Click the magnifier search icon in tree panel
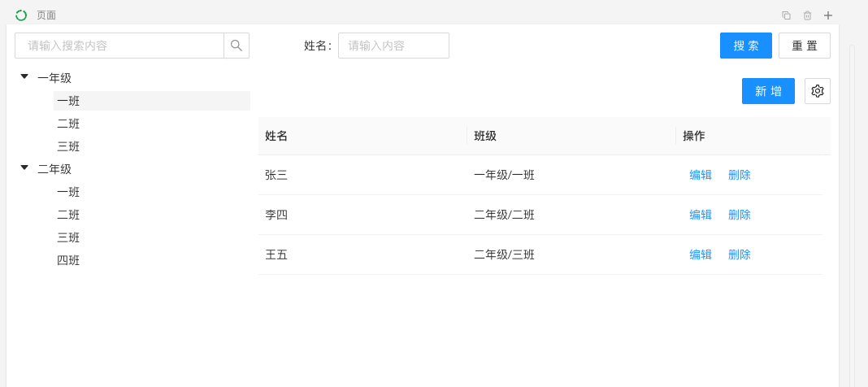 click(x=237, y=46)
